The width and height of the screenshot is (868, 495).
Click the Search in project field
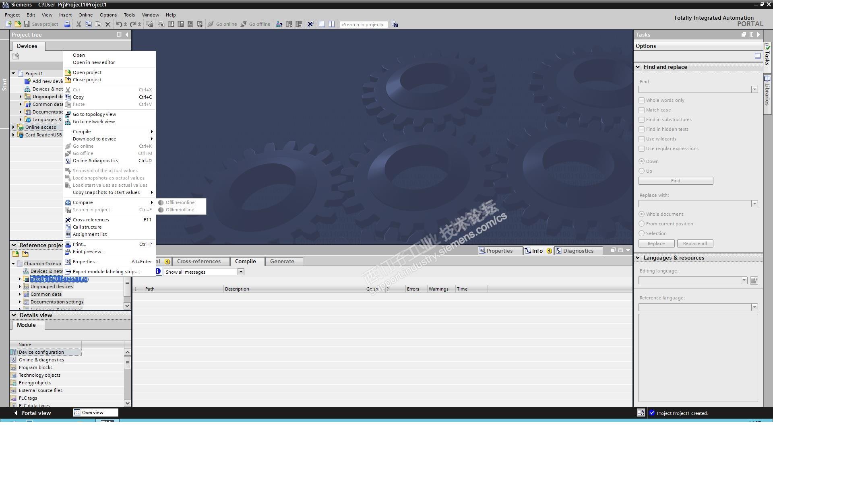[363, 25]
